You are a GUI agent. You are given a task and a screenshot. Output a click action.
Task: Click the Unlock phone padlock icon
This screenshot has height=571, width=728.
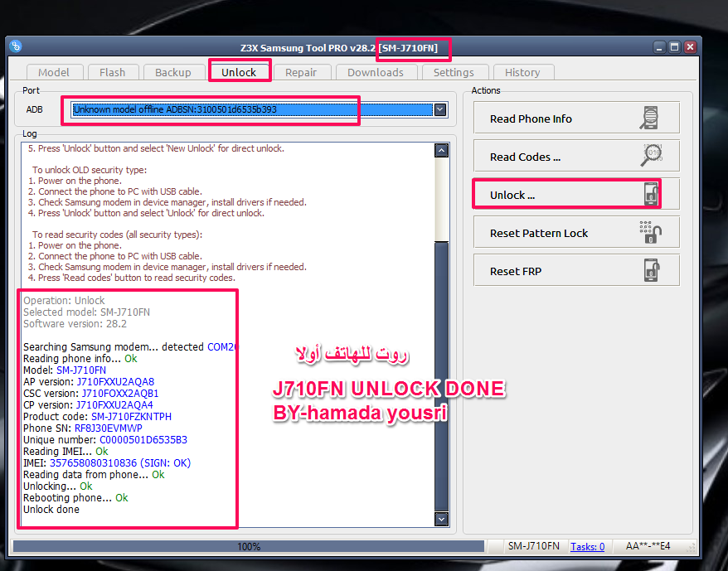[651, 194]
